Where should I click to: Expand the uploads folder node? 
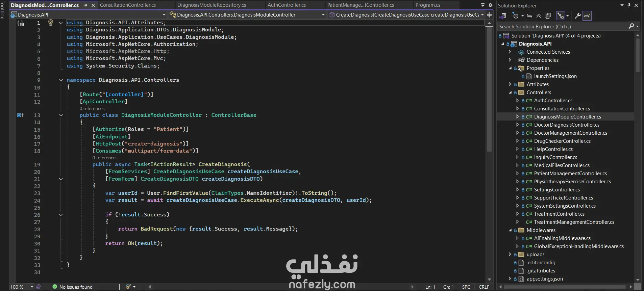[510, 255]
